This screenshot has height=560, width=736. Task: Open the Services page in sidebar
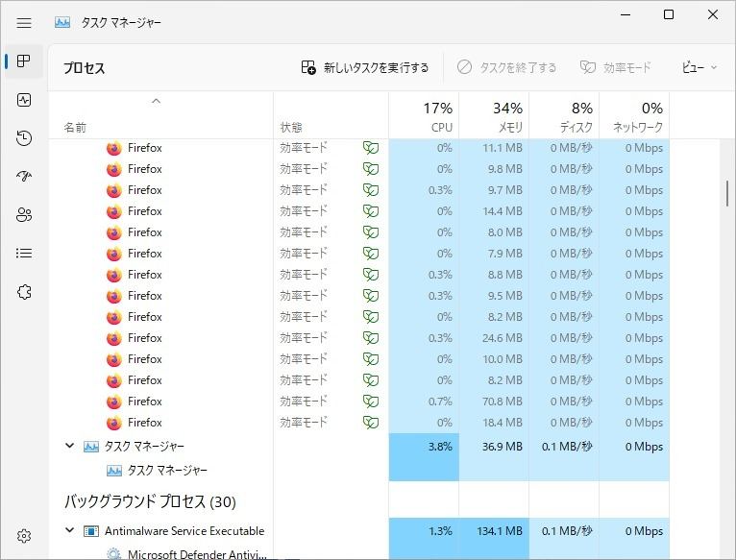pyautogui.click(x=24, y=292)
